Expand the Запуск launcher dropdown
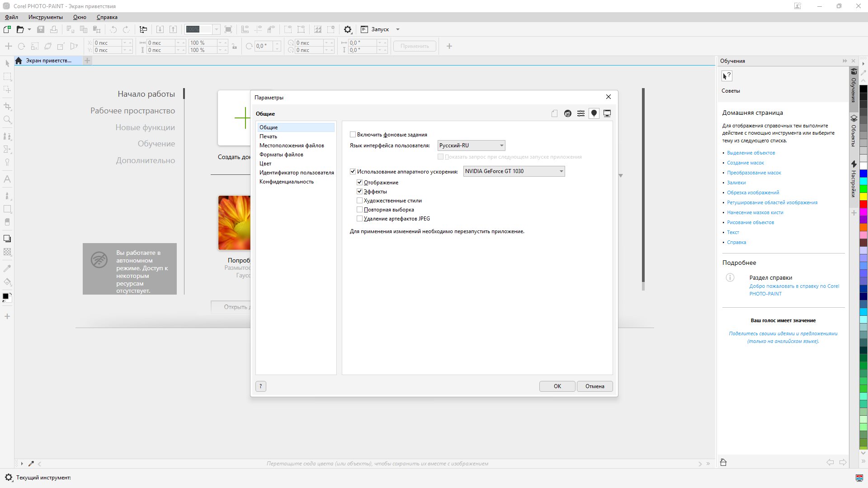This screenshot has width=868, height=488. click(x=398, y=29)
